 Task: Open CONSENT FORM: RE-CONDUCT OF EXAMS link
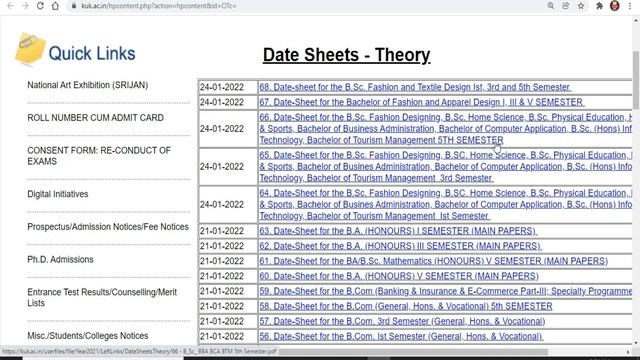(x=99, y=156)
